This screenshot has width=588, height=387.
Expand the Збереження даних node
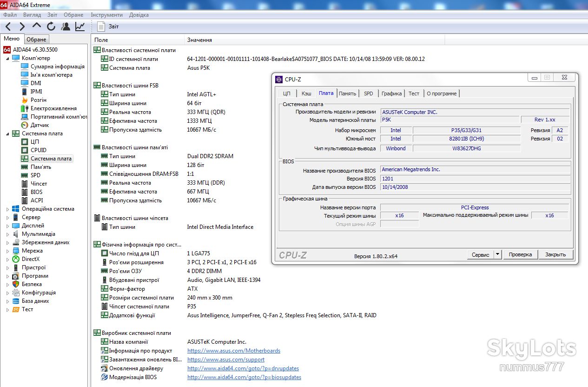7,243
